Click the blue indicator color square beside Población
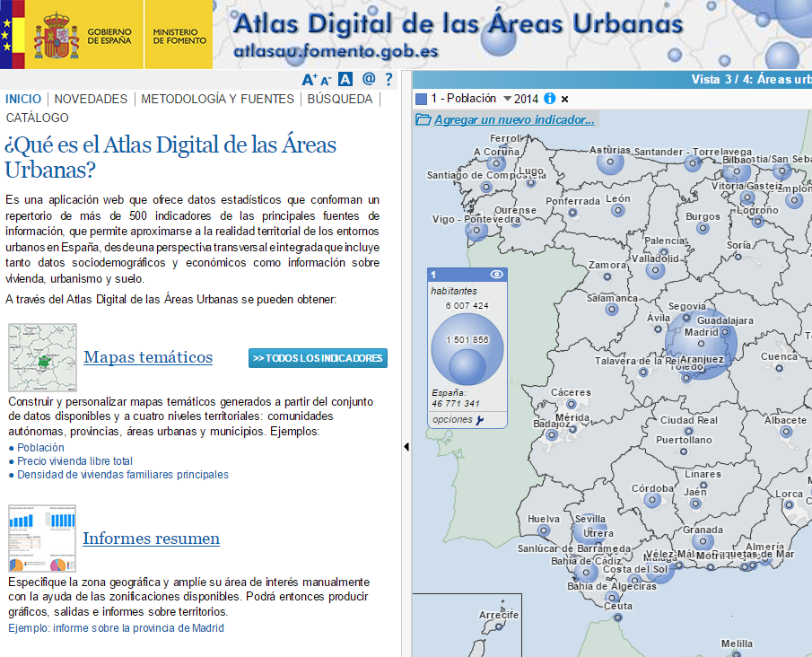Image resolution: width=812 pixels, height=657 pixels. (x=422, y=99)
